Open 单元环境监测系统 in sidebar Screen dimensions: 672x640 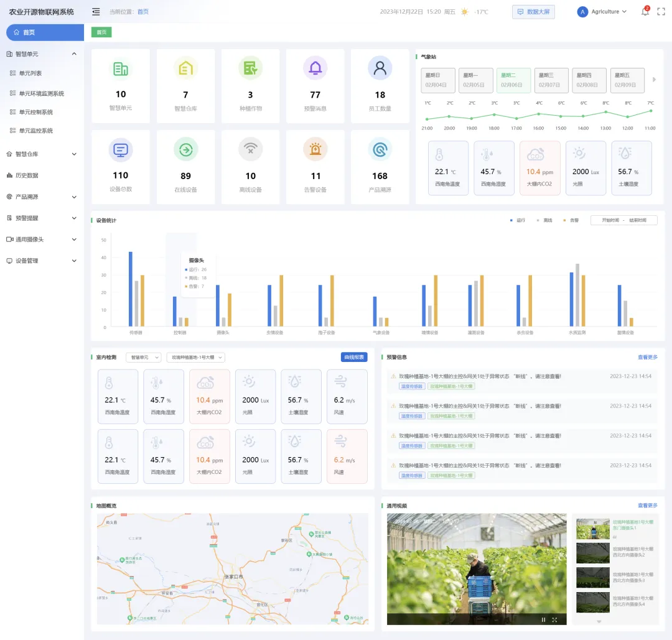[x=42, y=93]
